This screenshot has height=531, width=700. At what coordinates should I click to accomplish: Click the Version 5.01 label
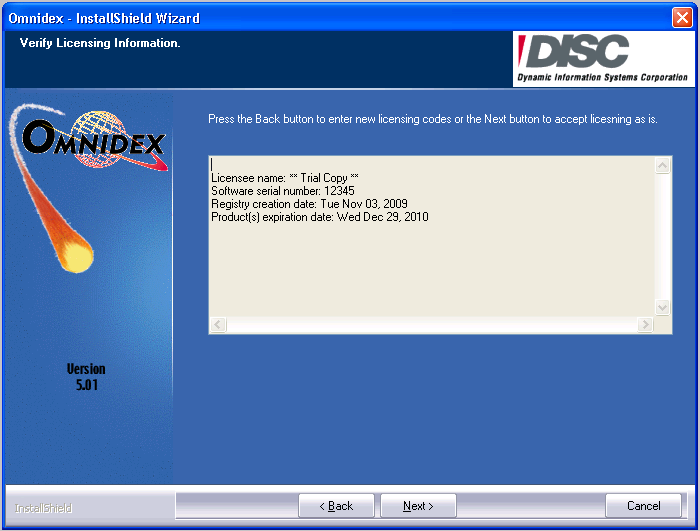tap(86, 376)
